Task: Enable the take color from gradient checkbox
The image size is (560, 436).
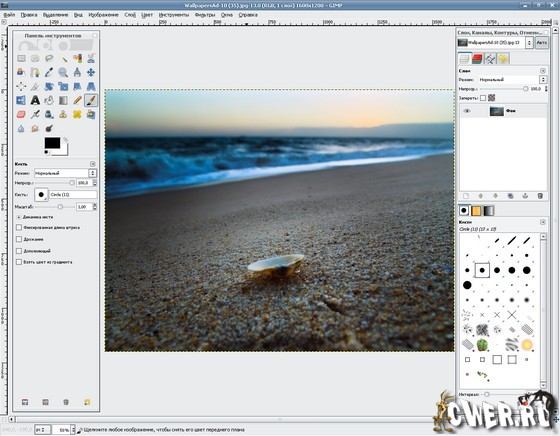Action: tap(19, 262)
